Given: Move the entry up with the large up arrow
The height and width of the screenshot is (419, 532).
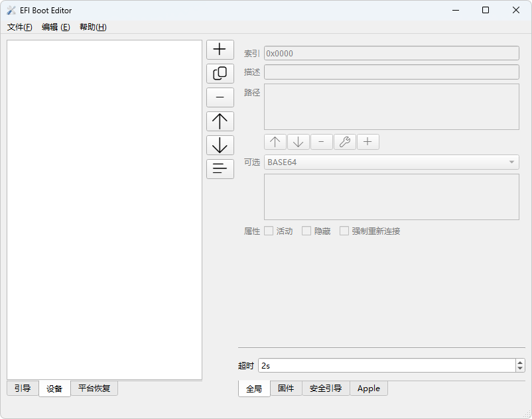Looking at the screenshot, I should point(220,121).
